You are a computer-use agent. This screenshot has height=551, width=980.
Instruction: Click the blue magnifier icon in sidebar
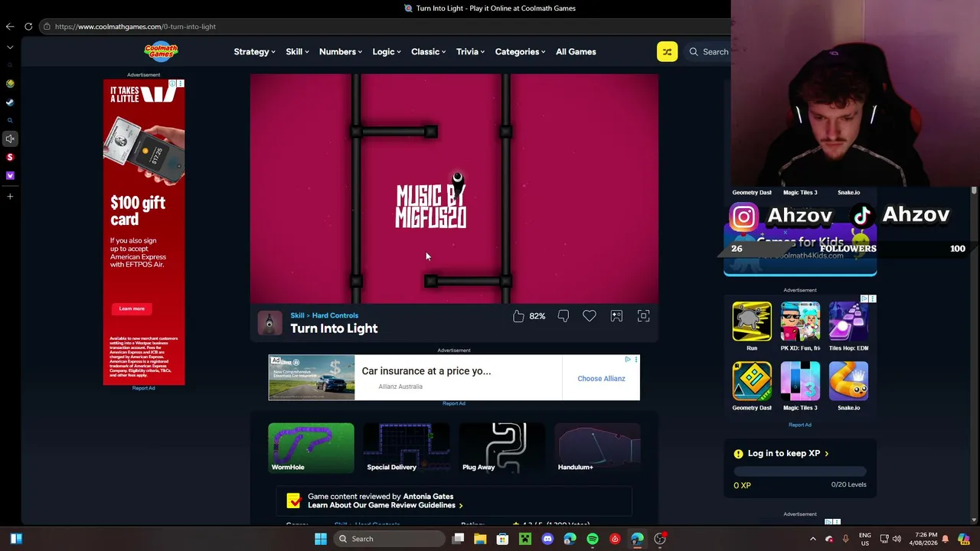(x=10, y=120)
